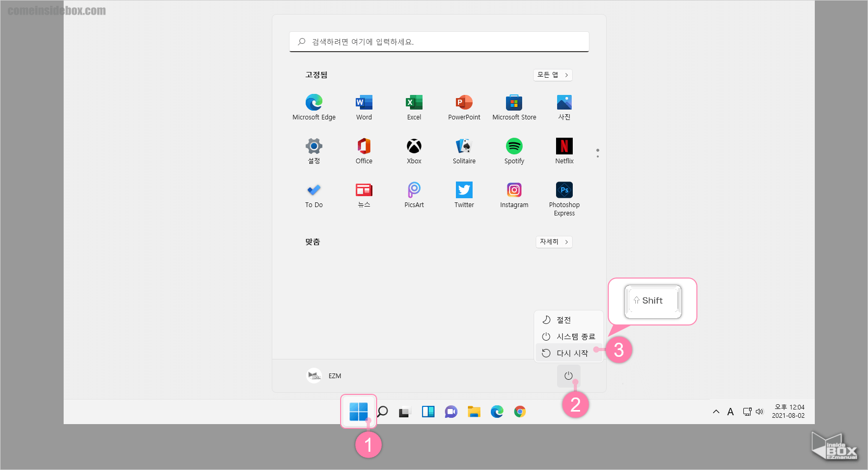Click the power button in Start menu
The height and width of the screenshot is (470, 868).
tap(569, 376)
